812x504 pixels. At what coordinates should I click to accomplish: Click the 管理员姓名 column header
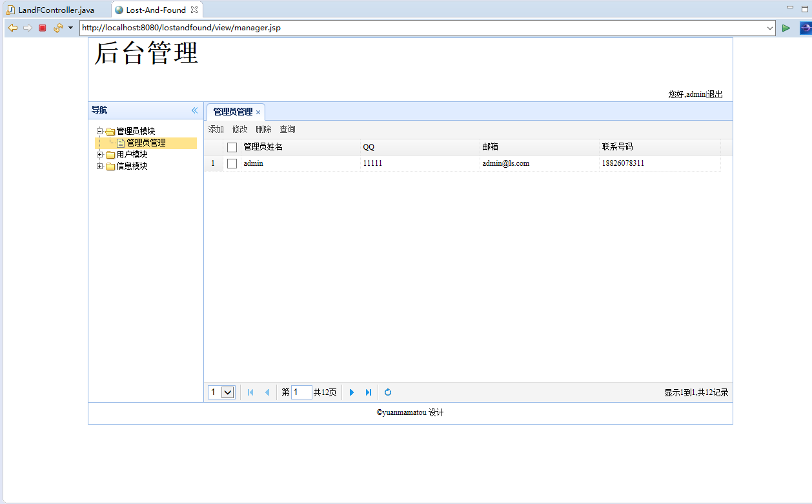click(x=301, y=147)
